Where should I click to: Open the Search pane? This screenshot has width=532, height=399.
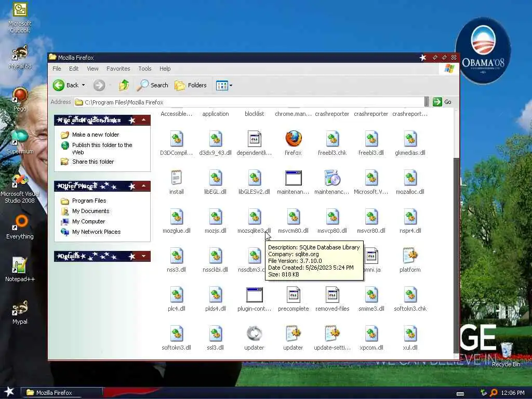(153, 85)
